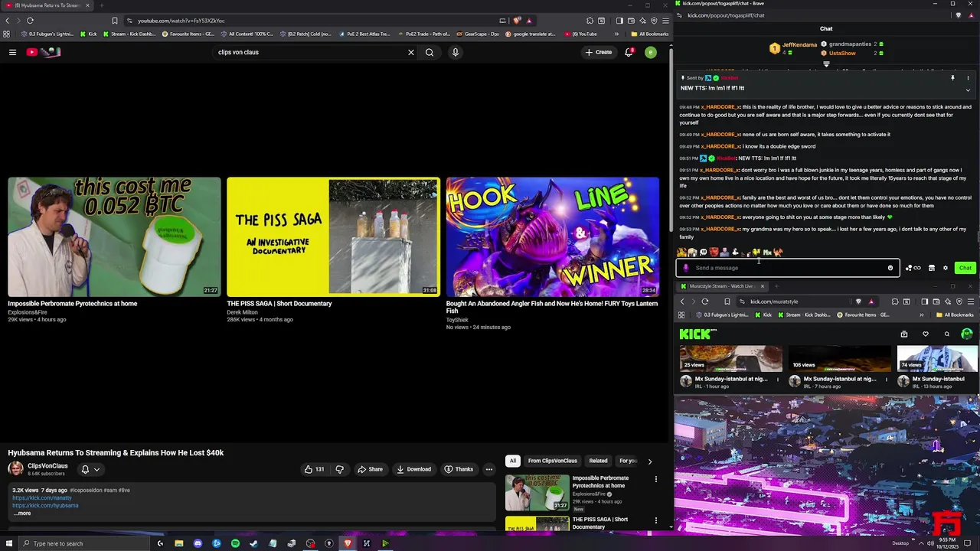Click the YouTube search magnifier button
Viewport: 980px width, 551px height.
tap(430, 52)
